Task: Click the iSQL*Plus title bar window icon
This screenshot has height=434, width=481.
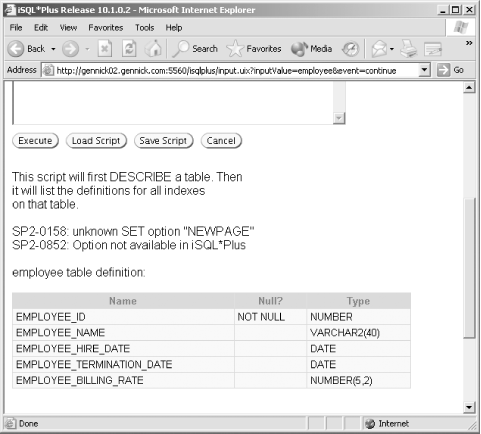Action: click(10, 10)
